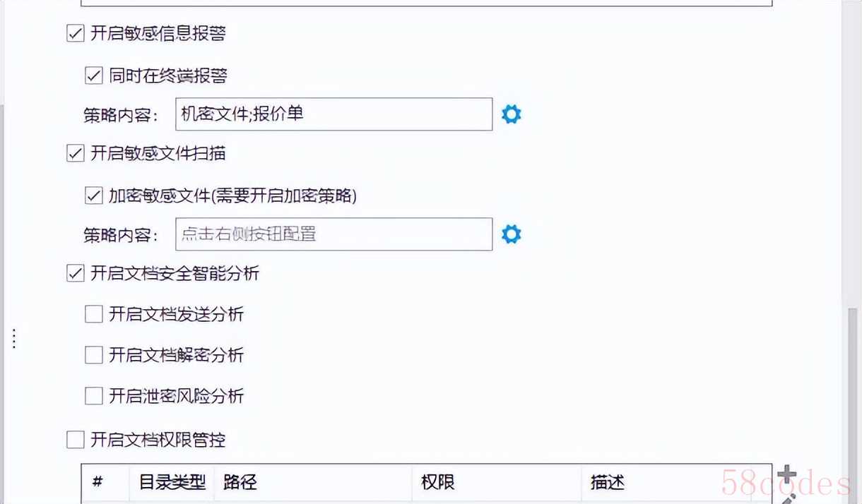Click the 路径 column header
This screenshot has width=862, height=504.
tap(240, 483)
